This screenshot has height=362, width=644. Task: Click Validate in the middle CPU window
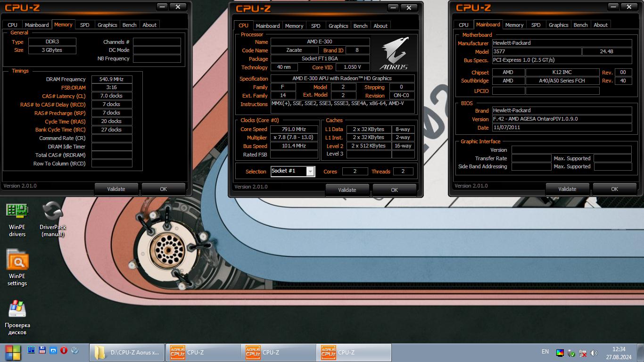[347, 190]
